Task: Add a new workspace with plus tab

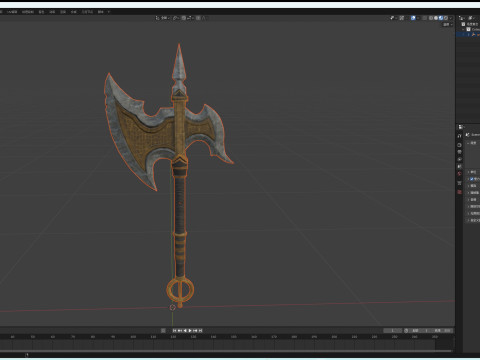Action: [x=108, y=12]
